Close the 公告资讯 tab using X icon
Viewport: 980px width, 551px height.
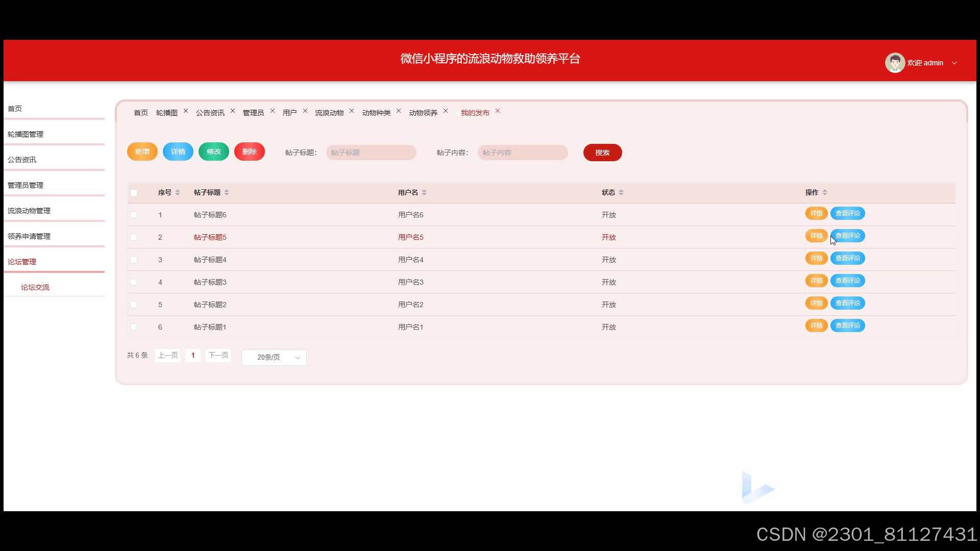pyautogui.click(x=233, y=111)
